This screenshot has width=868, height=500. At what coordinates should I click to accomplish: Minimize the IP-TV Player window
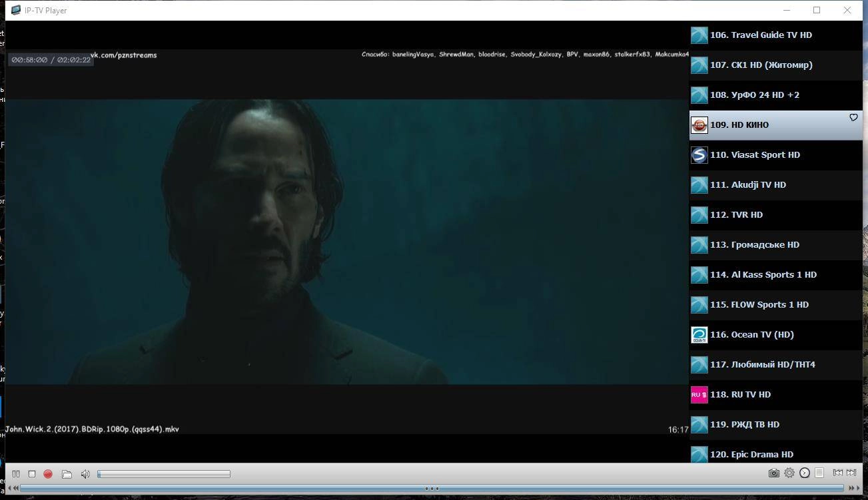(787, 10)
